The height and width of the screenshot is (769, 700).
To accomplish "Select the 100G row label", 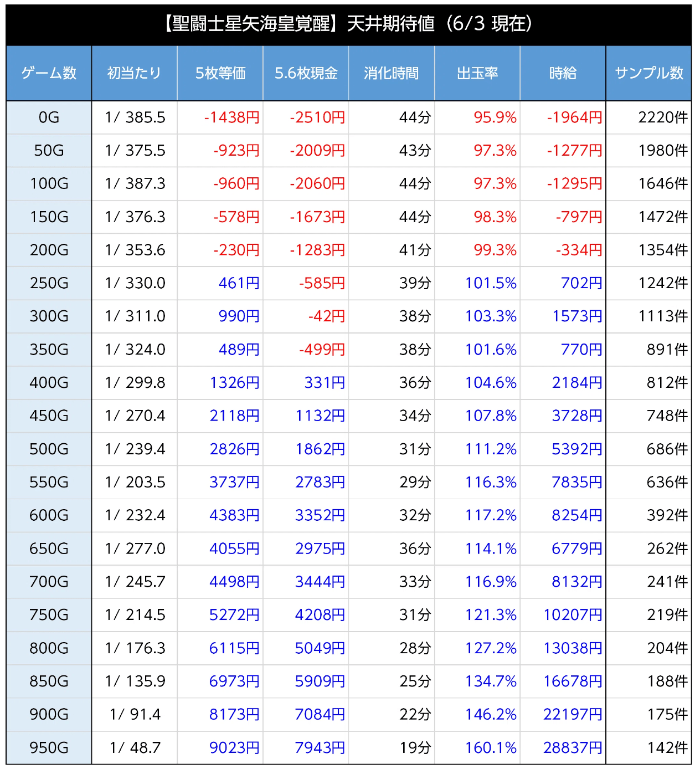I will [x=49, y=184].
